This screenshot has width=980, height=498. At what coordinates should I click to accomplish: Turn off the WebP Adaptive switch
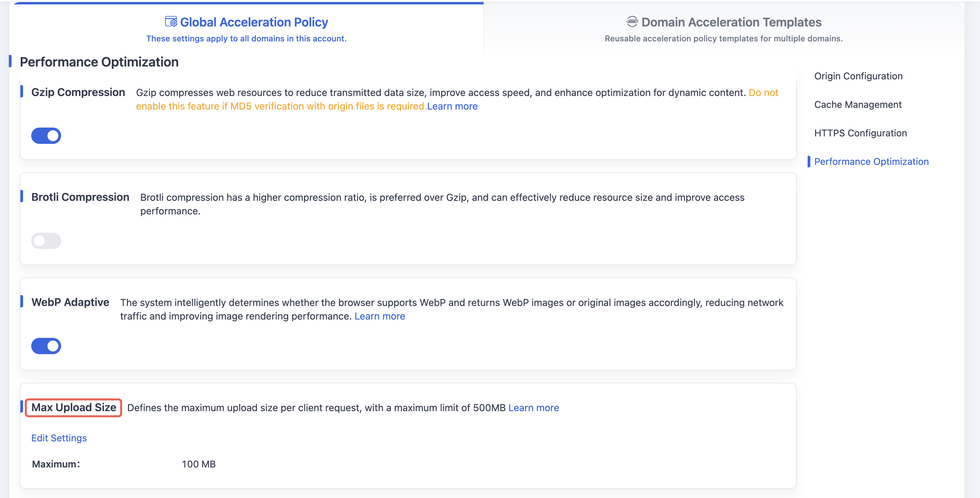point(46,346)
